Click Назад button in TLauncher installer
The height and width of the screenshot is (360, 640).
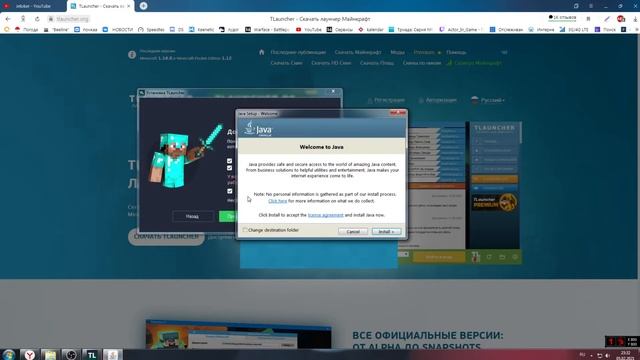tap(192, 216)
